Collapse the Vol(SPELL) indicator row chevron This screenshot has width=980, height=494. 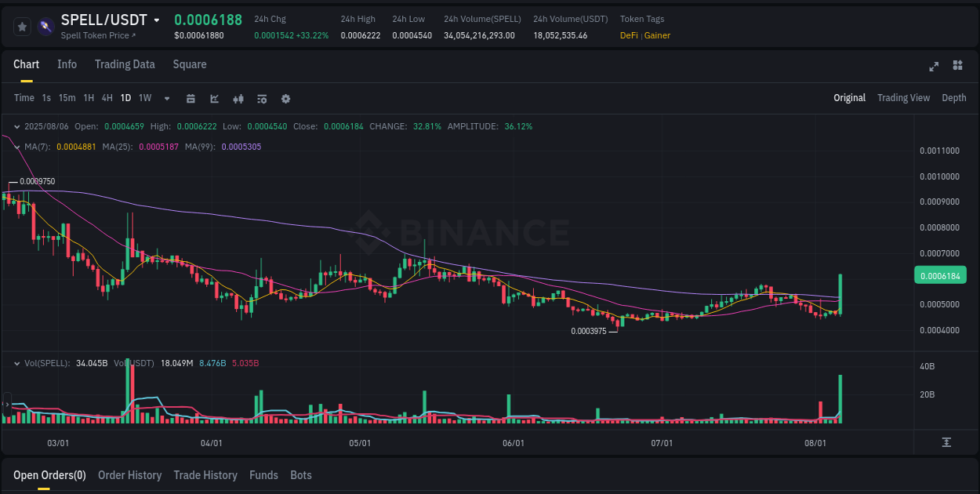(x=16, y=363)
